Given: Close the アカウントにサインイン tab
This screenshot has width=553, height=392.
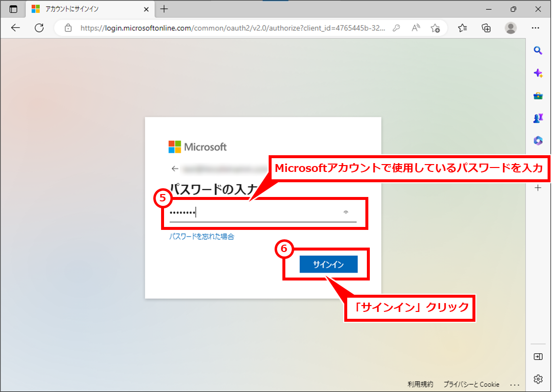Looking at the screenshot, I should click(146, 9).
